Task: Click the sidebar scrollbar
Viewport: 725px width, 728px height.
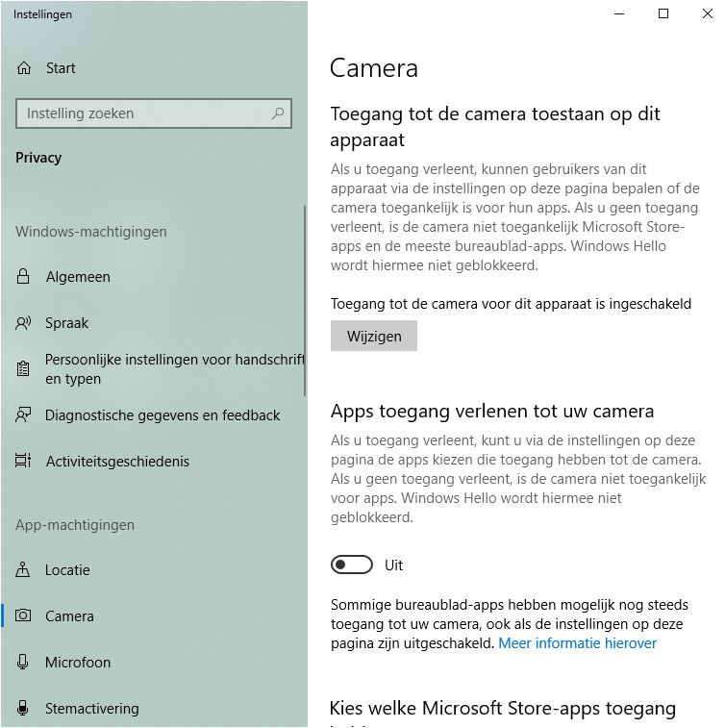Action: click(x=305, y=300)
